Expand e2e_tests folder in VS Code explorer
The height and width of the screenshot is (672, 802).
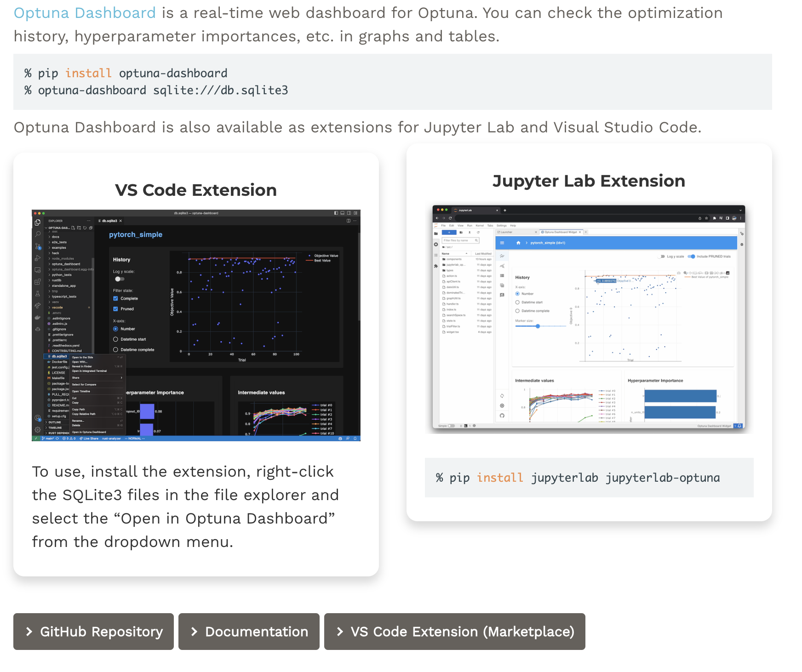coord(57,242)
